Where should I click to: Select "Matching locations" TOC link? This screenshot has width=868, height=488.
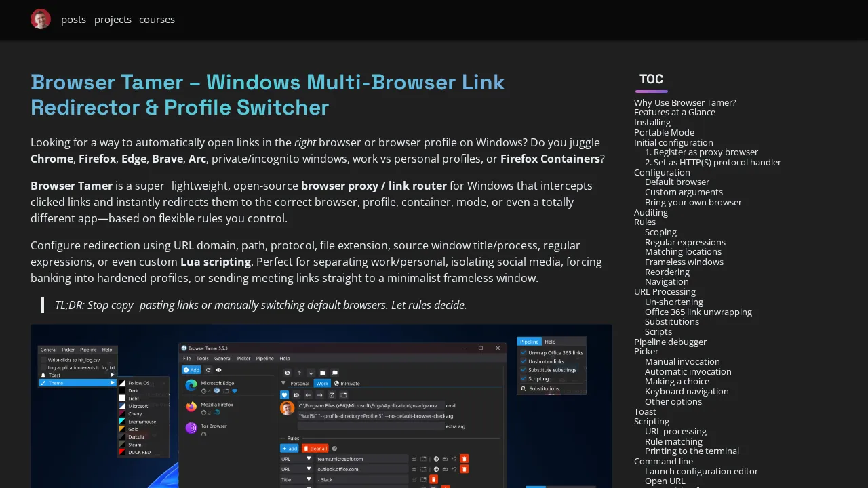pos(683,252)
